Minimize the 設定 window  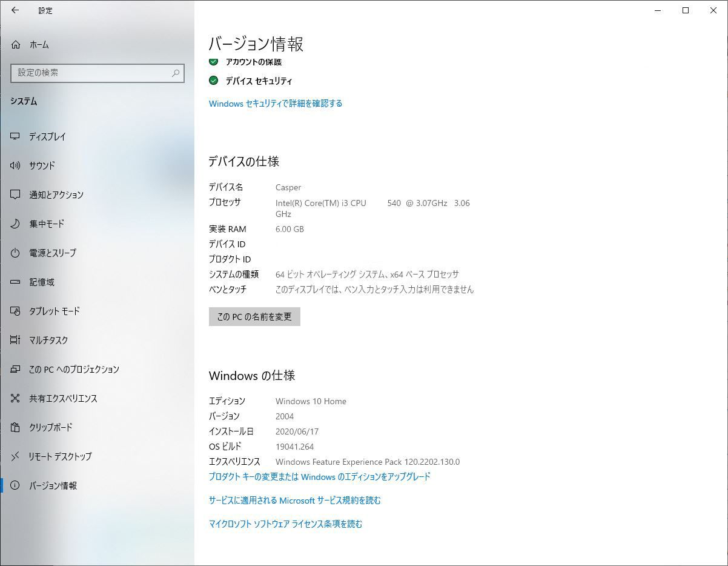click(658, 10)
